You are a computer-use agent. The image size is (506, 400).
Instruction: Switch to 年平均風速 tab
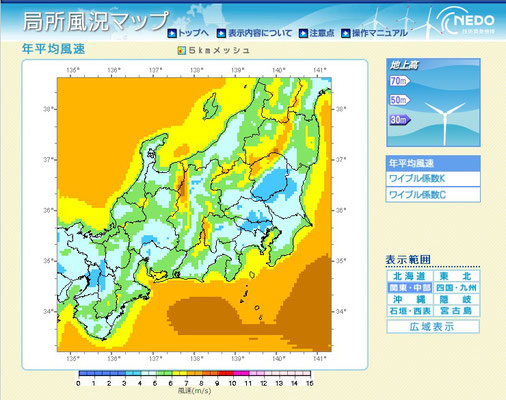tap(433, 163)
